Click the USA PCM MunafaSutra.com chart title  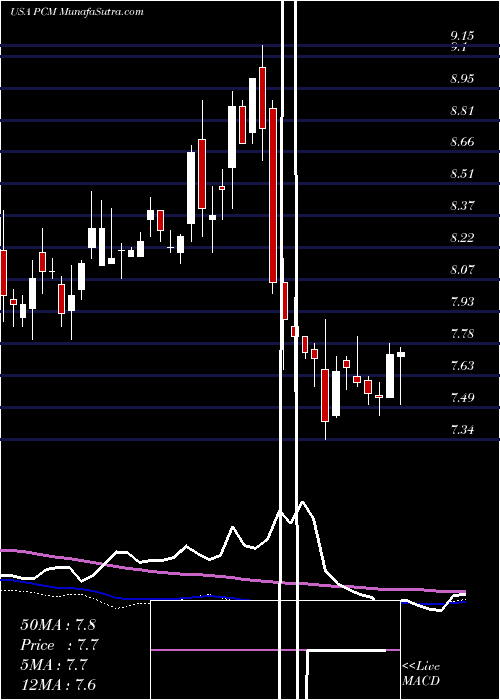coord(77,12)
